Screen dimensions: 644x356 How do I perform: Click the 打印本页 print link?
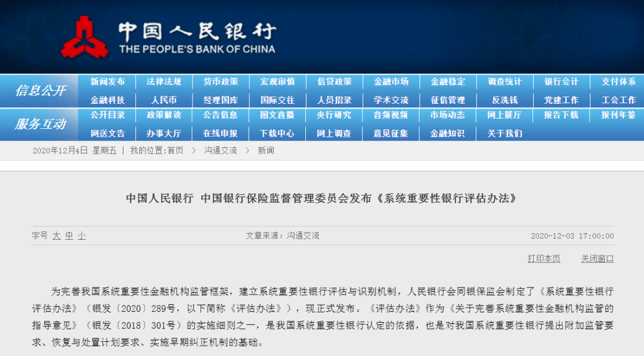click(x=543, y=259)
